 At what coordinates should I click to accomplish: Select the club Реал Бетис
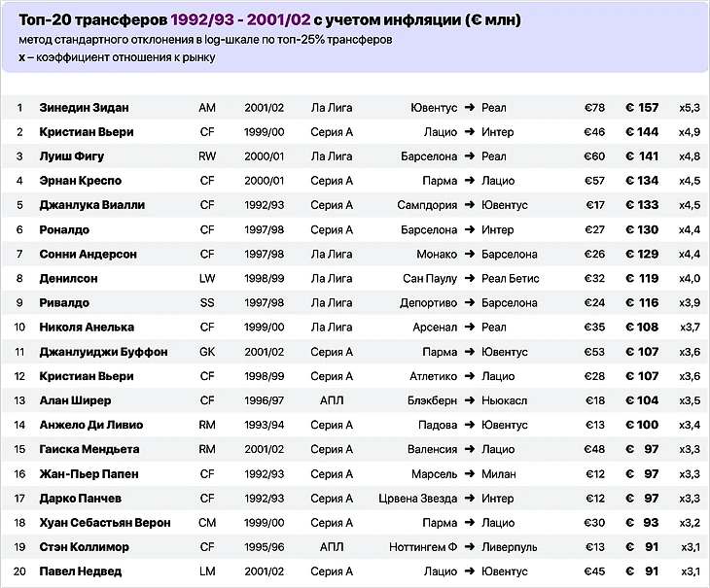tap(511, 279)
